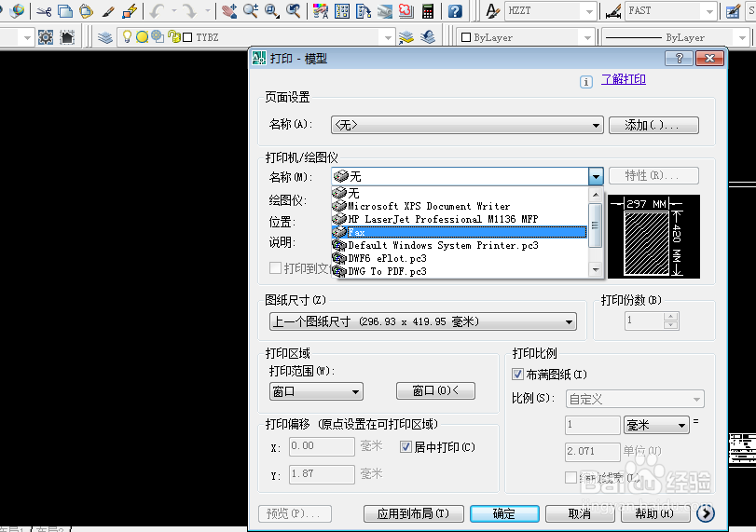Click the Make Object's Layer Current icon
The width and height of the screenshot is (756, 532).
[405, 37]
